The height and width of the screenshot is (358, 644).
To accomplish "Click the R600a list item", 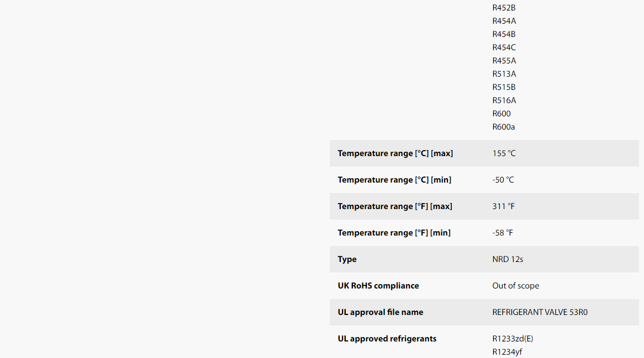I will pyautogui.click(x=504, y=127).
